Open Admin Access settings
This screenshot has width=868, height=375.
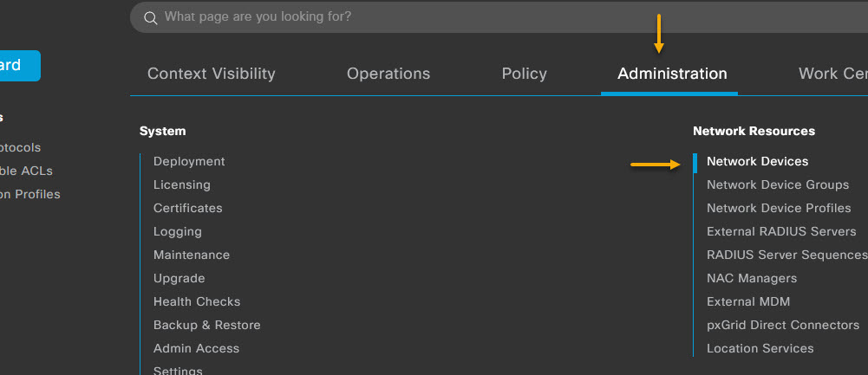tap(196, 348)
